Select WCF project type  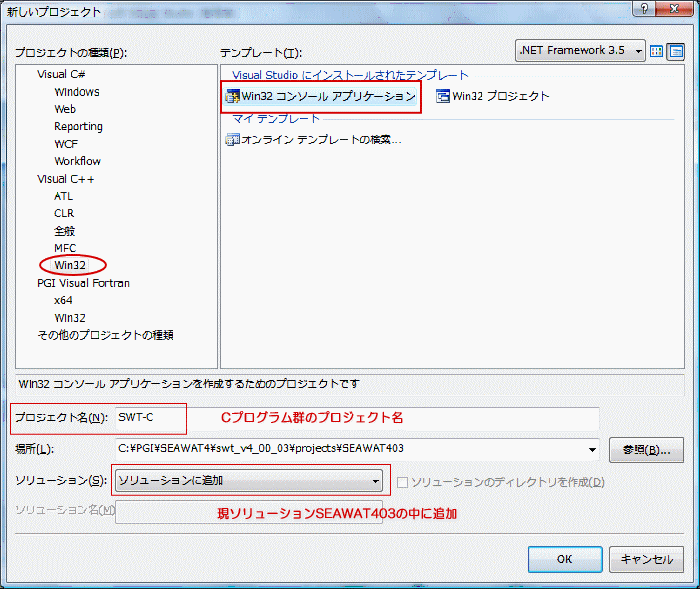pos(66,144)
